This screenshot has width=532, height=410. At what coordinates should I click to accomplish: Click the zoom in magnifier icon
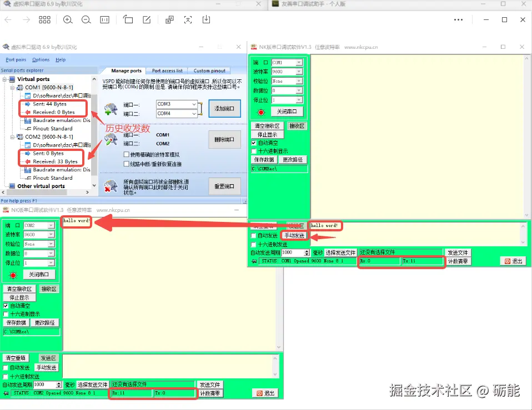tap(68, 19)
